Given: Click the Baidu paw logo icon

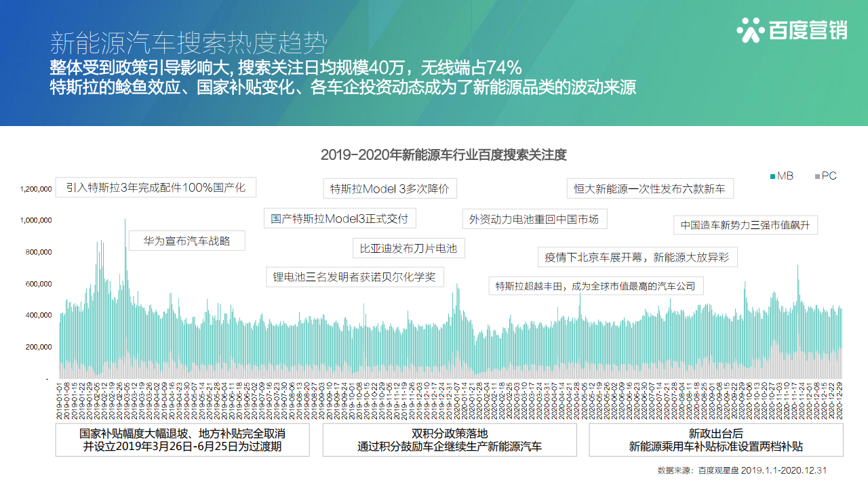Looking at the screenshot, I should point(751,30).
